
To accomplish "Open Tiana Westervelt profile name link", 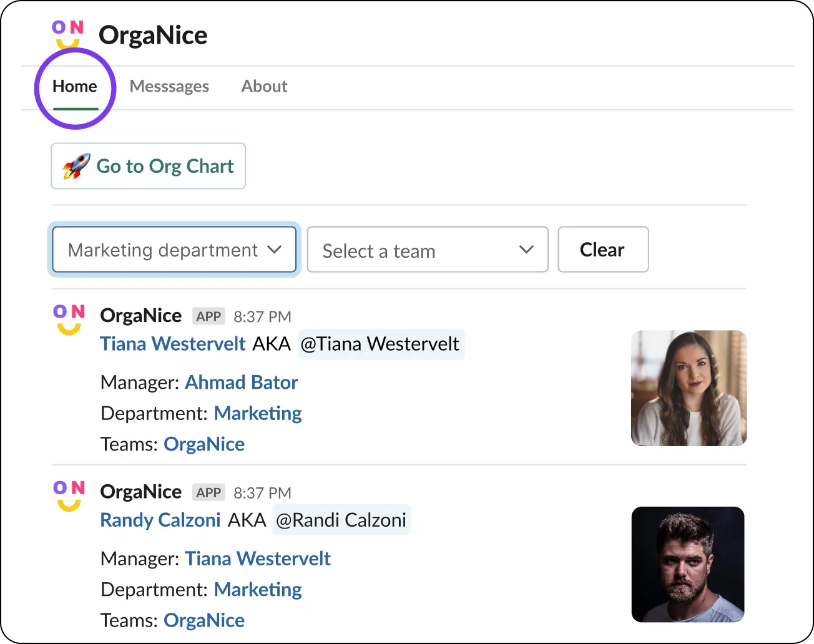I will 173,344.
